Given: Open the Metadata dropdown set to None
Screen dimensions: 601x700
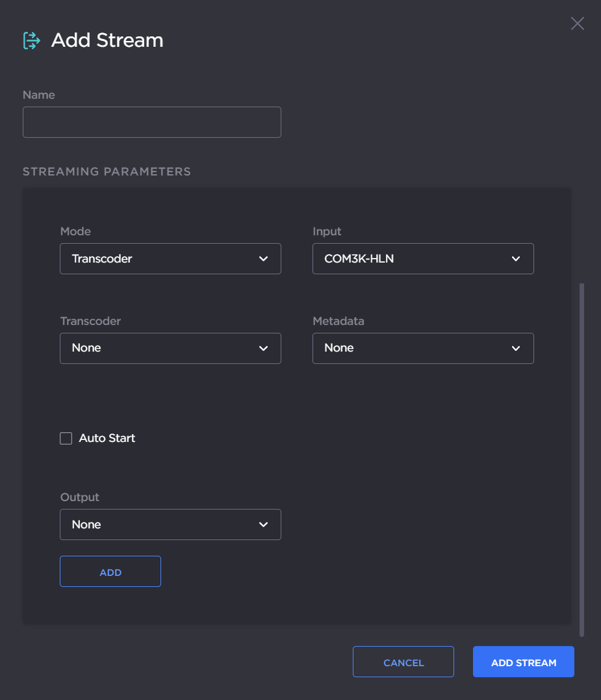Looking at the screenshot, I should 423,348.
